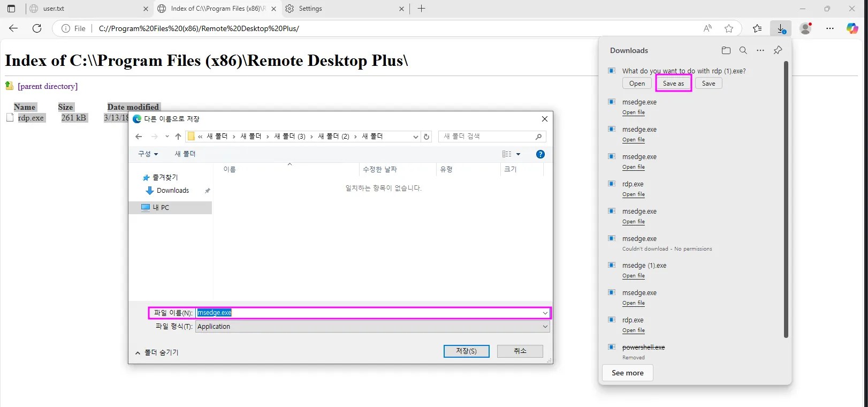Search downloads with magnifier icon
The height and width of the screenshot is (407, 868).
point(743,50)
